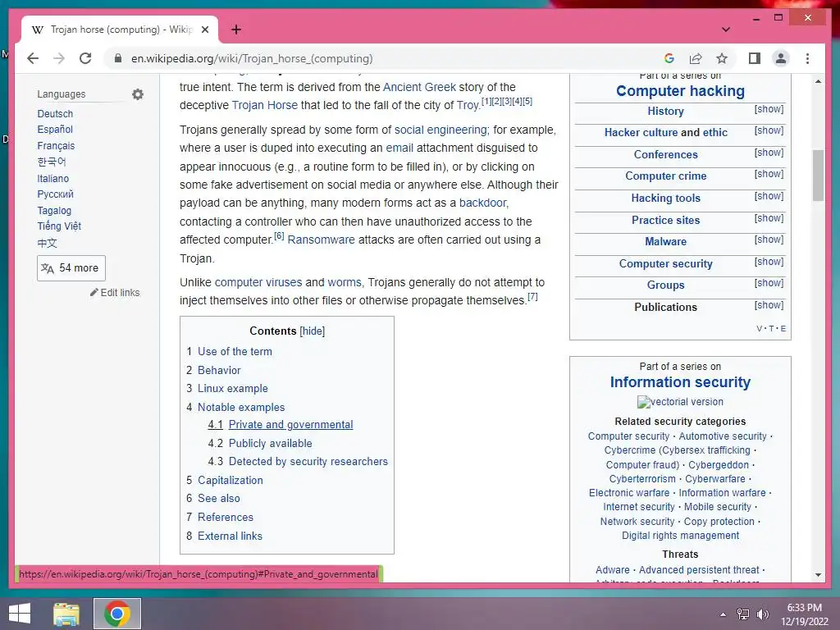Jump to Notable examples section
Image resolution: width=840 pixels, height=630 pixels.
[x=241, y=407]
